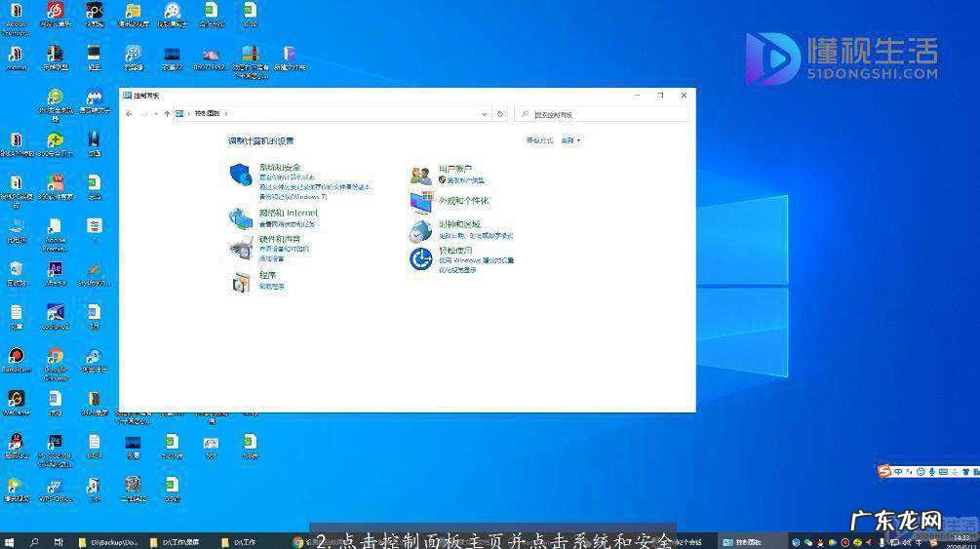Viewport: 980px width, 549px height.
Task: Open the System and Security shield icon
Action: tap(240, 175)
